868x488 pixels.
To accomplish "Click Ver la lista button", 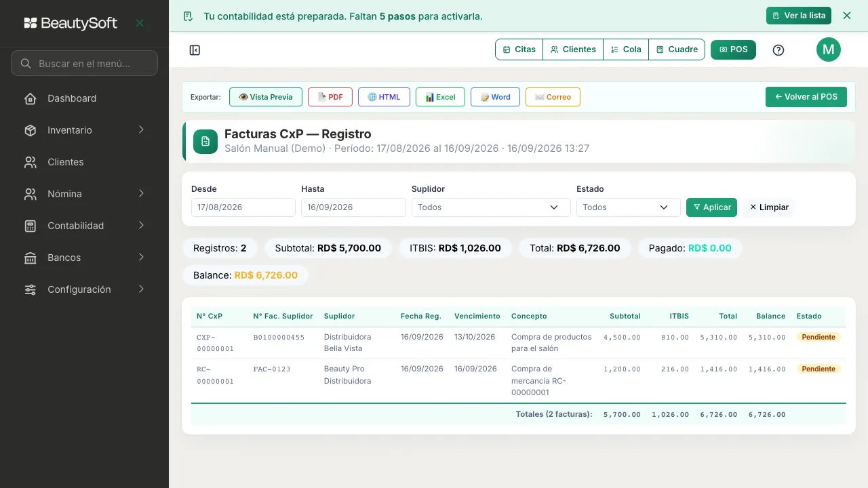I will pyautogui.click(x=799, y=16).
